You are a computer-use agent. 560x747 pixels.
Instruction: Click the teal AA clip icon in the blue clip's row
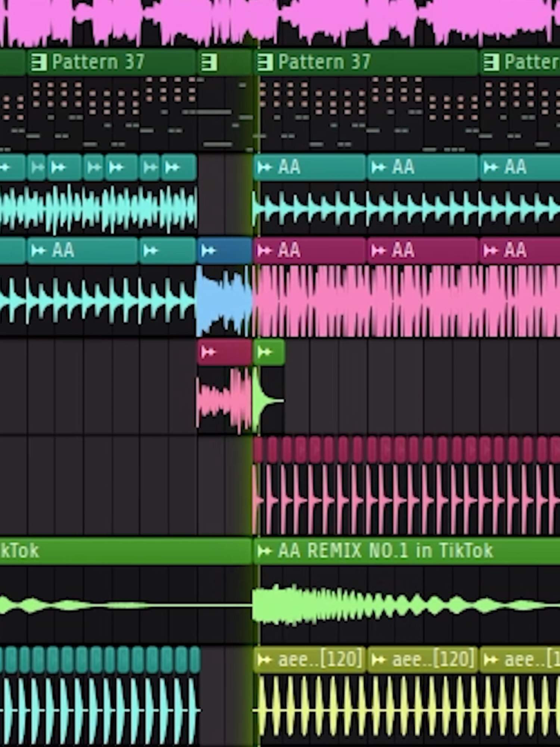point(38,250)
